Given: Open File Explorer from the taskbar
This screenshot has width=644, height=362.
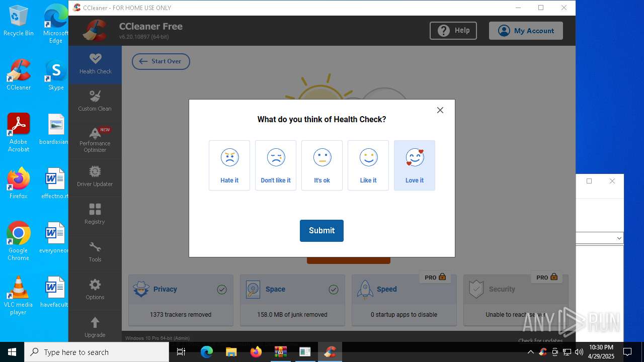Looking at the screenshot, I should point(231,352).
